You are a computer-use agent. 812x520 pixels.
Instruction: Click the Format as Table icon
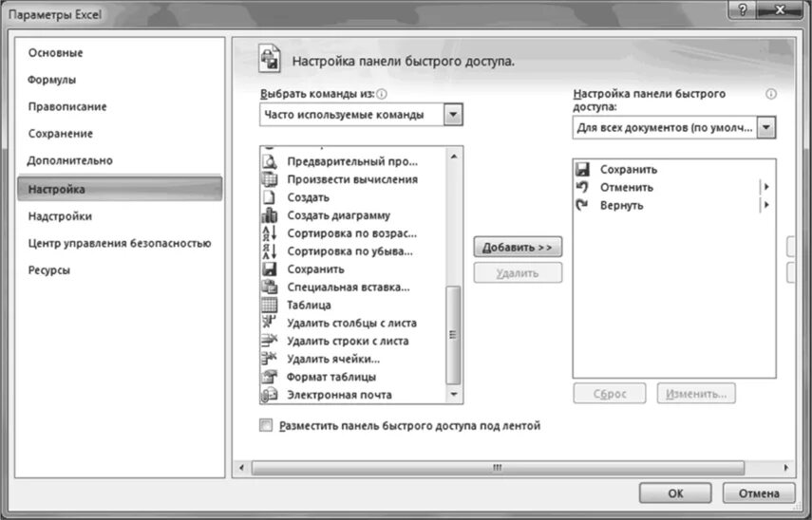tap(270, 377)
